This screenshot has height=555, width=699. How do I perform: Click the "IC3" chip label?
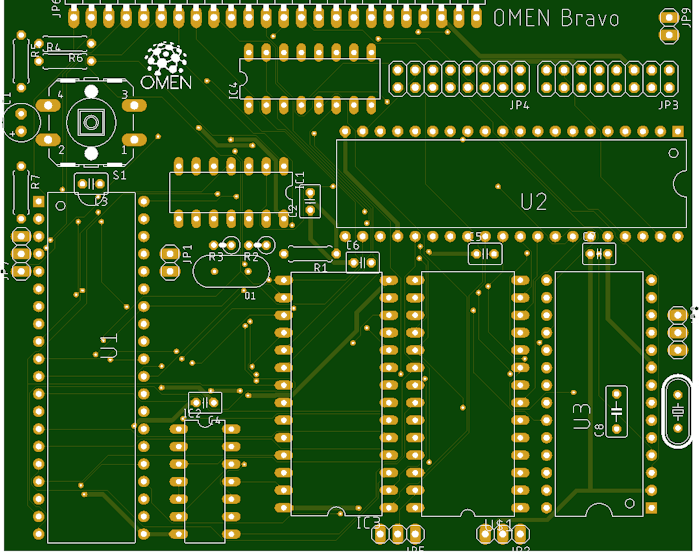pos(369,522)
